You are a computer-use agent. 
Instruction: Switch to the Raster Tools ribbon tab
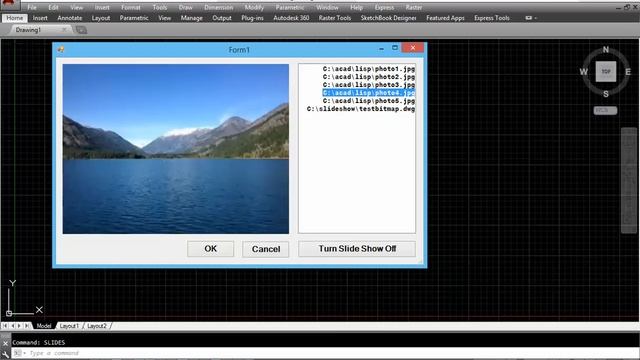coord(335,18)
